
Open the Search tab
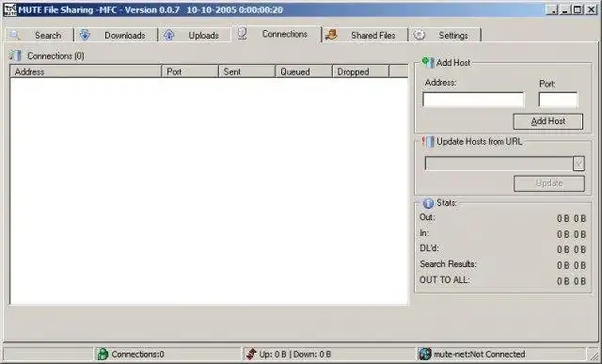[x=40, y=36]
